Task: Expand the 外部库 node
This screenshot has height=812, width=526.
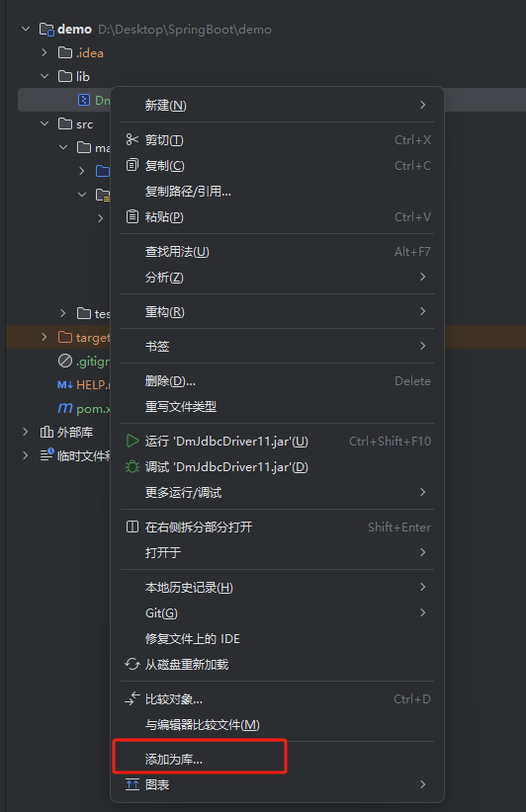Action: 26,432
